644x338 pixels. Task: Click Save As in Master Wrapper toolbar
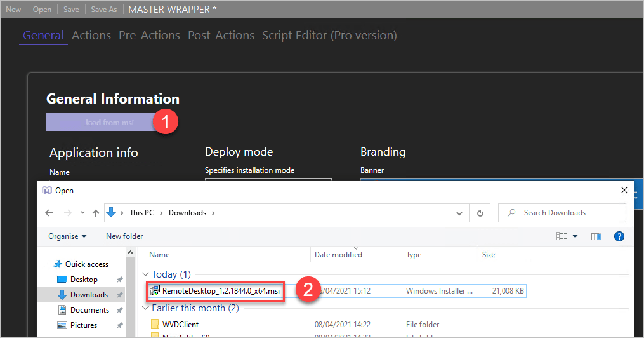point(104,9)
